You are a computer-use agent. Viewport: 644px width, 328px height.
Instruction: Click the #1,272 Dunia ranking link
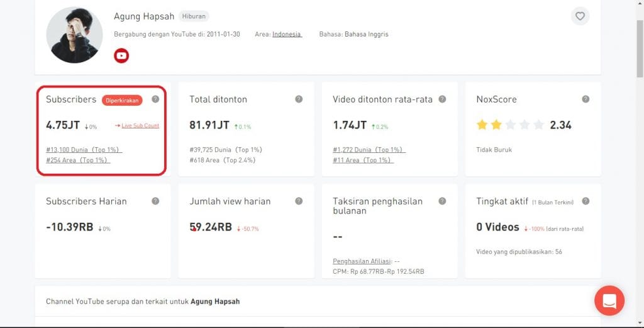click(369, 150)
